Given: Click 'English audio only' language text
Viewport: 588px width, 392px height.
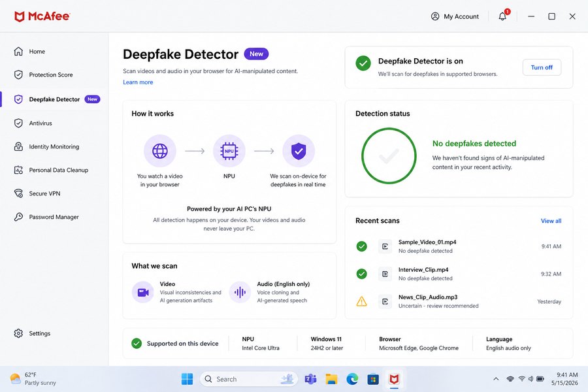Looking at the screenshot, I should click(508, 348).
